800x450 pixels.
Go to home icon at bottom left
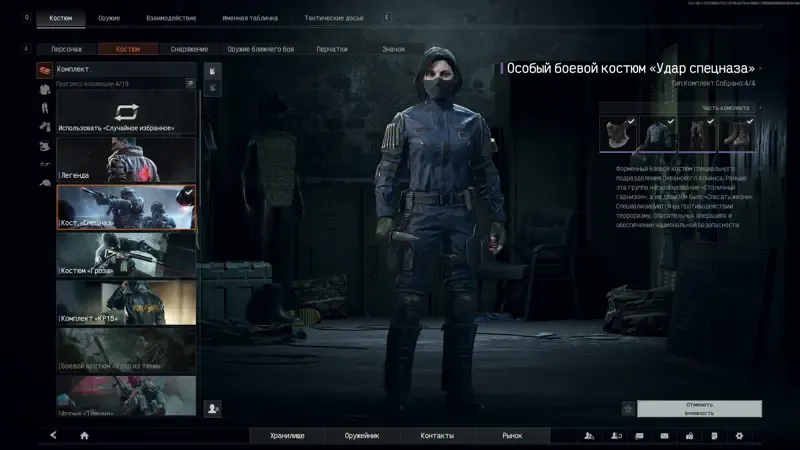coord(85,435)
